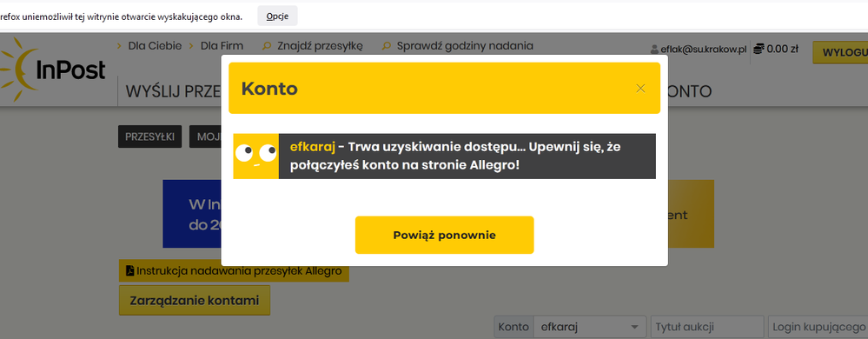
Task: Switch to the PRZESYŁKI tab
Action: [x=150, y=136]
